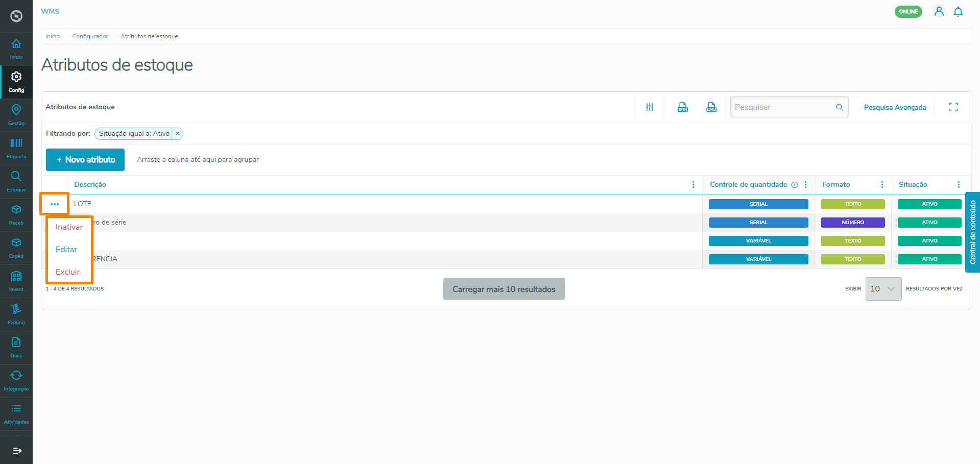
Task: Click the WMS logo icon
Action: point(16,16)
